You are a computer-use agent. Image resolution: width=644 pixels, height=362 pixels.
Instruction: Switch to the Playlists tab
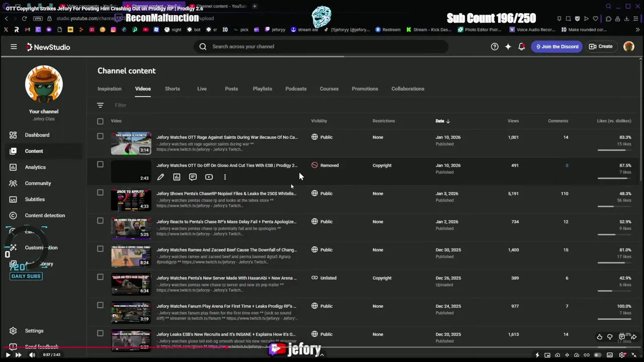coord(262,88)
